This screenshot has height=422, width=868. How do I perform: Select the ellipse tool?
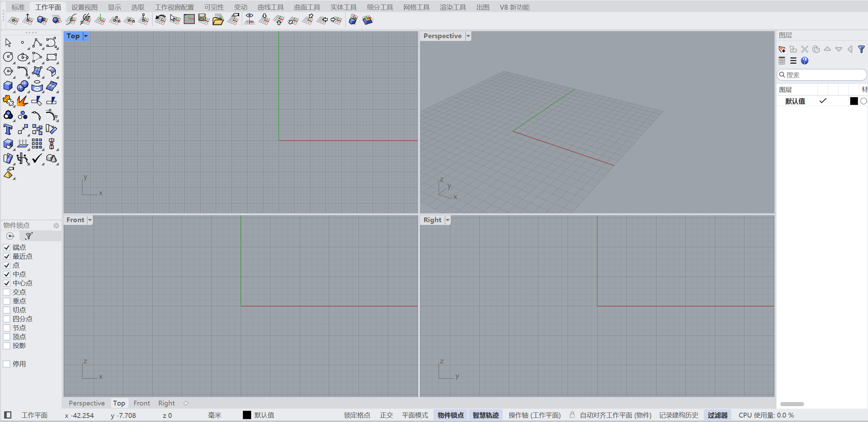tap(23, 57)
